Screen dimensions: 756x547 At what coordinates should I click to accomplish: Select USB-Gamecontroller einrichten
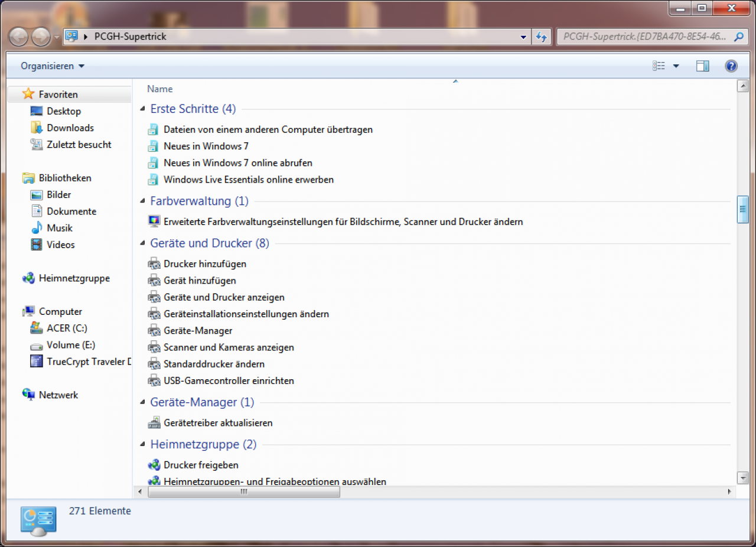(x=229, y=381)
